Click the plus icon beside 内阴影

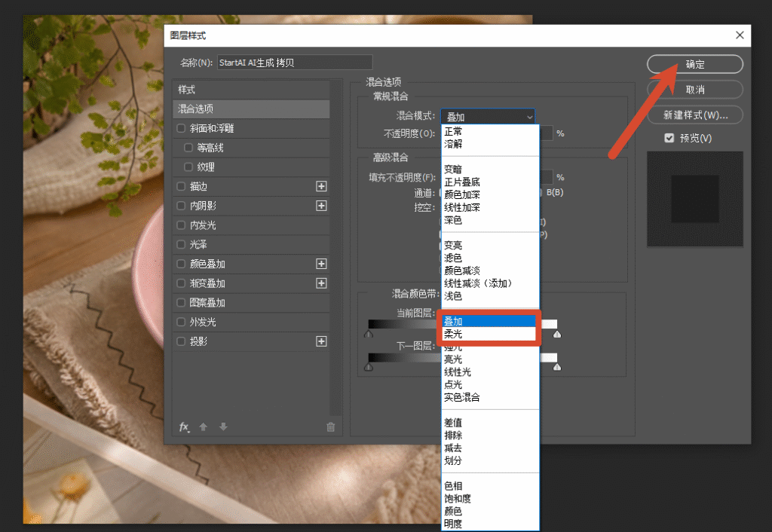321,206
